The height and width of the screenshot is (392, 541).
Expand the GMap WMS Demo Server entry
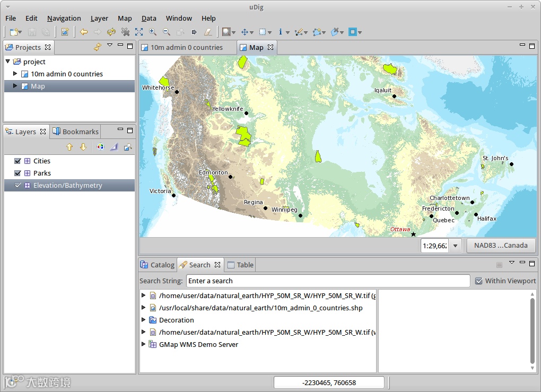pos(143,345)
